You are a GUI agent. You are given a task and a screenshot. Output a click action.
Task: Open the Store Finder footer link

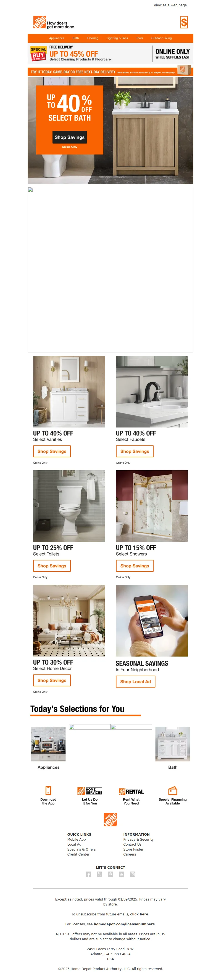point(133,849)
